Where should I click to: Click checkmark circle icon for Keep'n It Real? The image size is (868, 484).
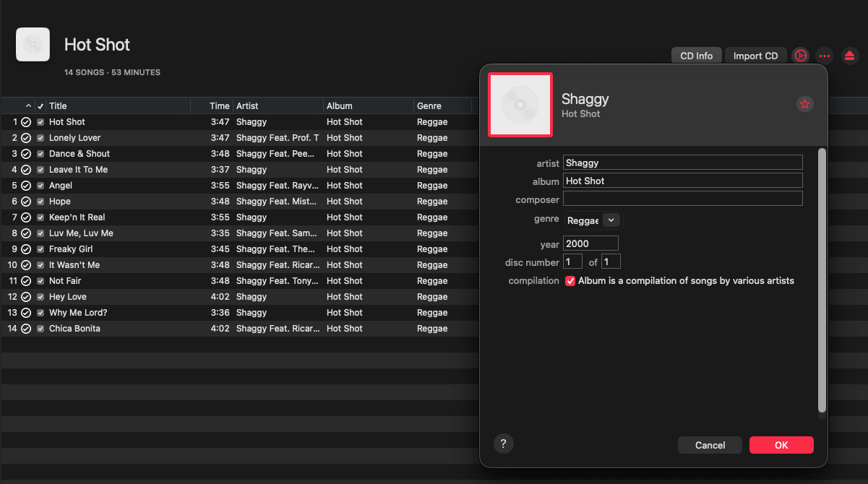(x=26, y=217)
